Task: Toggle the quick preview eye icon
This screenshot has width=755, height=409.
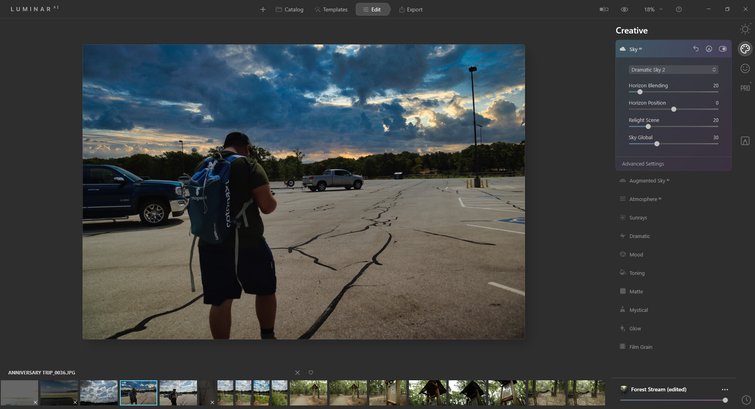Action: coord(624,9)
